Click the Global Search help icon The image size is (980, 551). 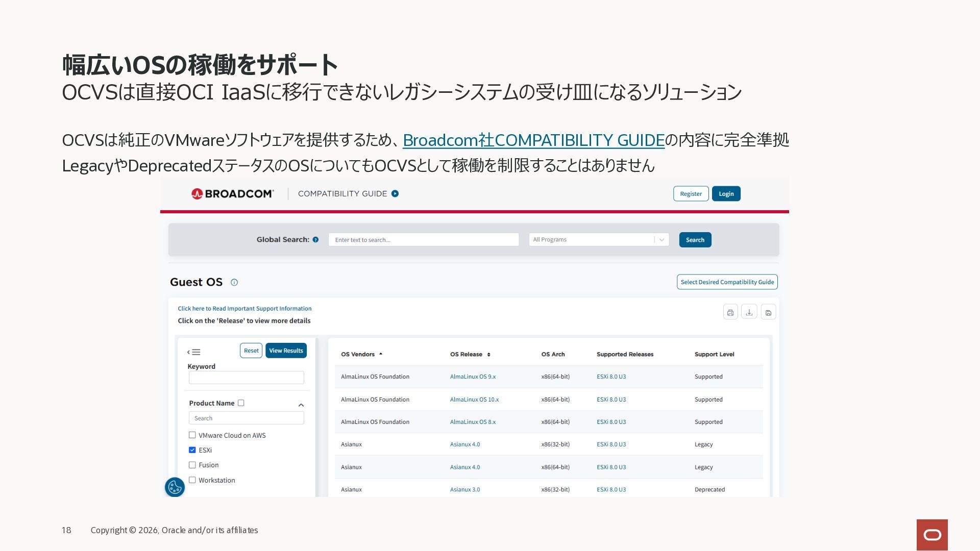point(315,240)
